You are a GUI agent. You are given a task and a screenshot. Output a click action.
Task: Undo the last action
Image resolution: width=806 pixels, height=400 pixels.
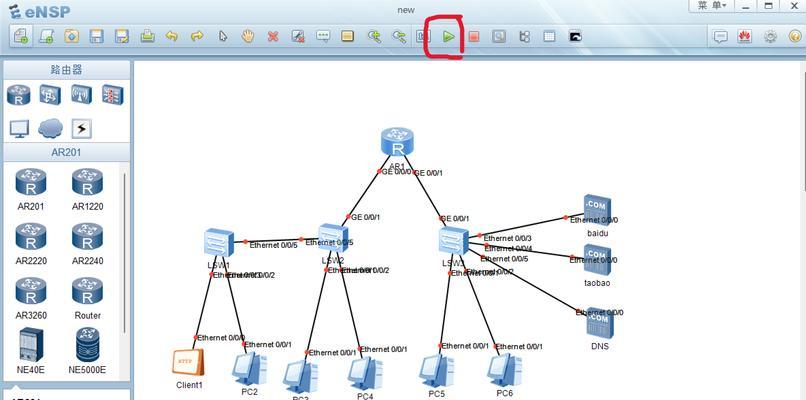click(x=172, y=37)
